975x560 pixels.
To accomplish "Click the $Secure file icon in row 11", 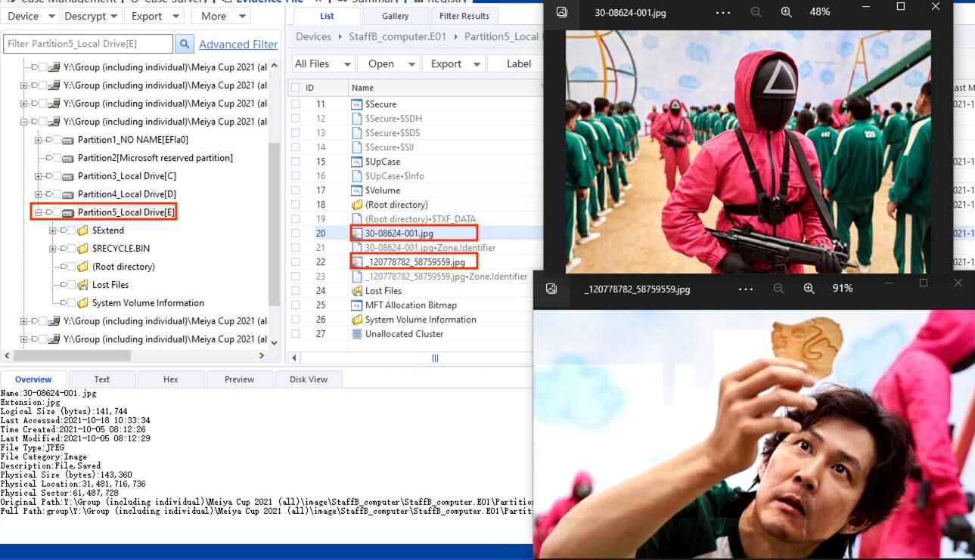I will click(357, 104).
